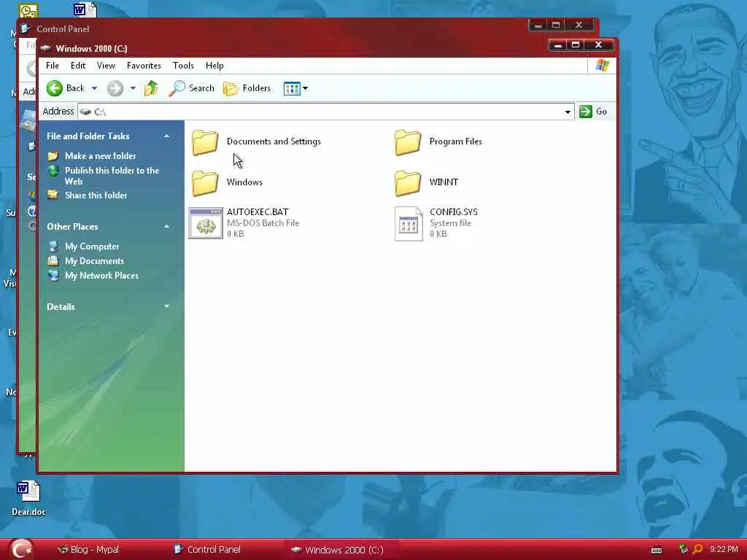Click the Start button on the taskbar
The image size is (747, 560).
(x=22, y=549)
